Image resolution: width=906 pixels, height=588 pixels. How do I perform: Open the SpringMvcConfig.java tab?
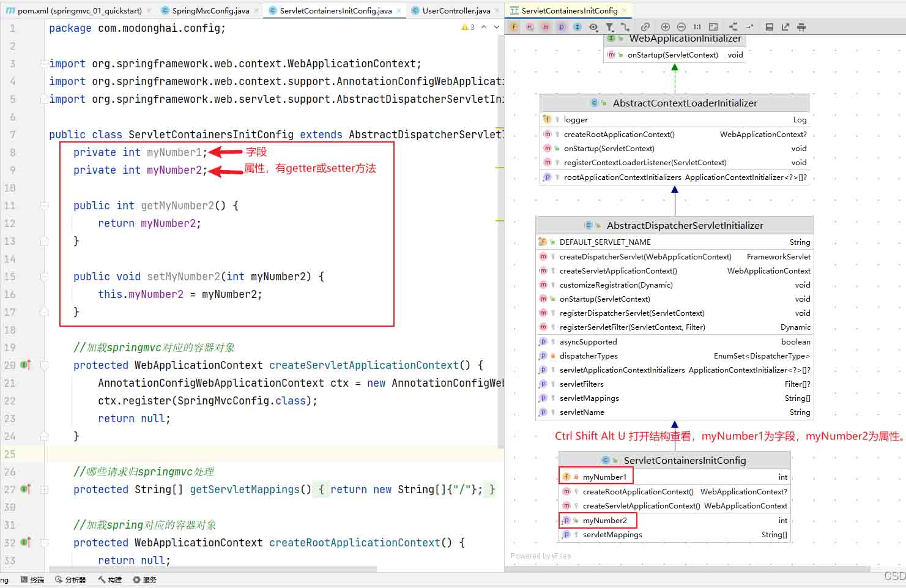[210, 10]
